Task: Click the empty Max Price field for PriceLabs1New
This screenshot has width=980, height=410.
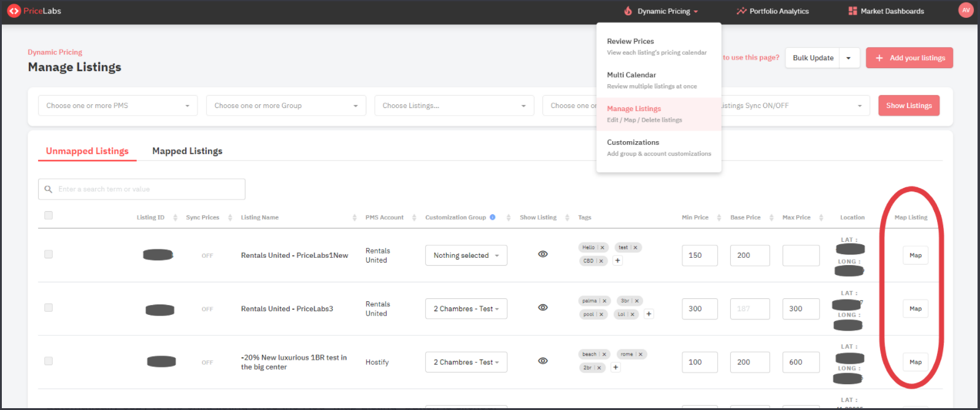Action: click(x=801, y=255)
